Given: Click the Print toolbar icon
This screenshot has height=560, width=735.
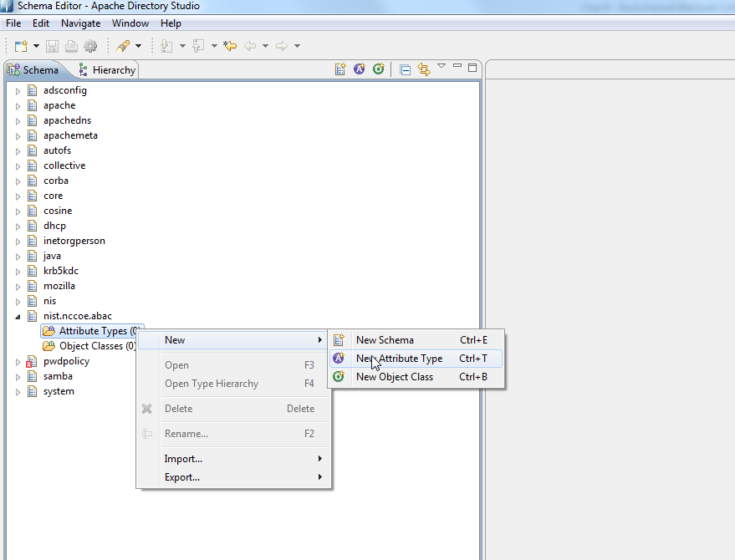Looking at the screenshot, I should coord(71,46).
